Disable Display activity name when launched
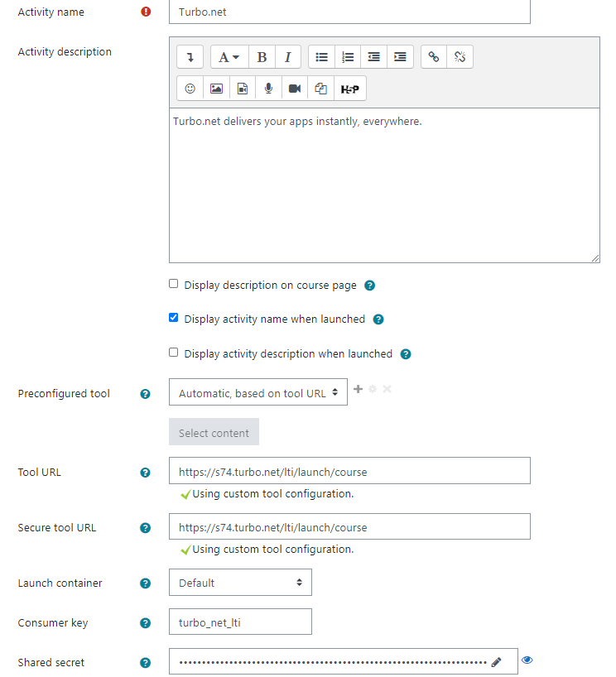 tap(173, 318)
